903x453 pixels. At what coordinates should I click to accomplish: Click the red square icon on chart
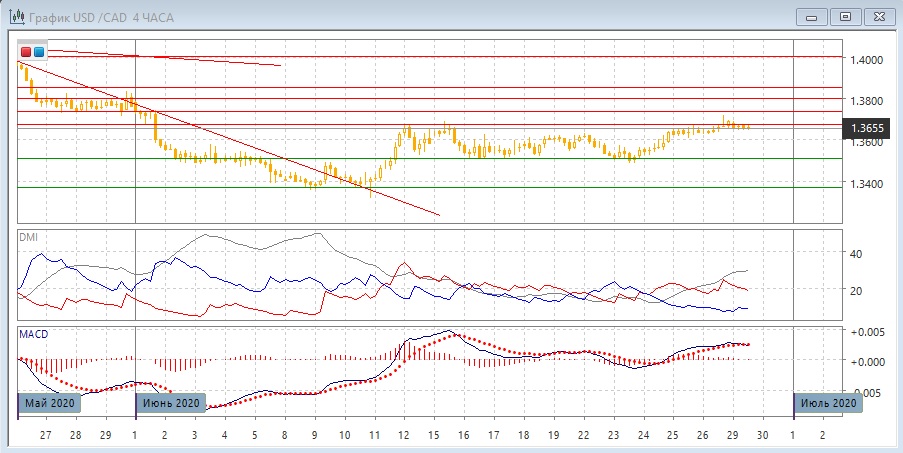click(26, 51)
